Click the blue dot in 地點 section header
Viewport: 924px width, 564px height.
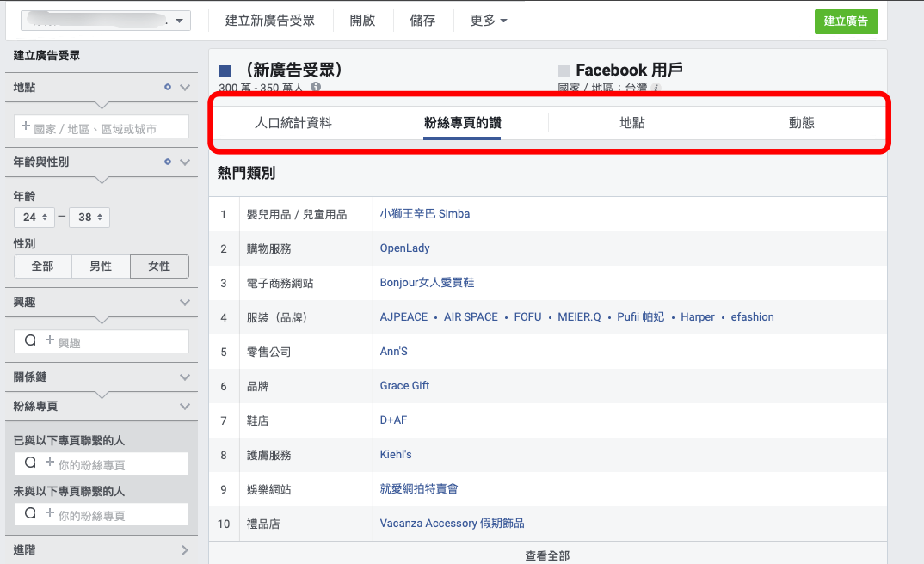click(x=168, y=87)
